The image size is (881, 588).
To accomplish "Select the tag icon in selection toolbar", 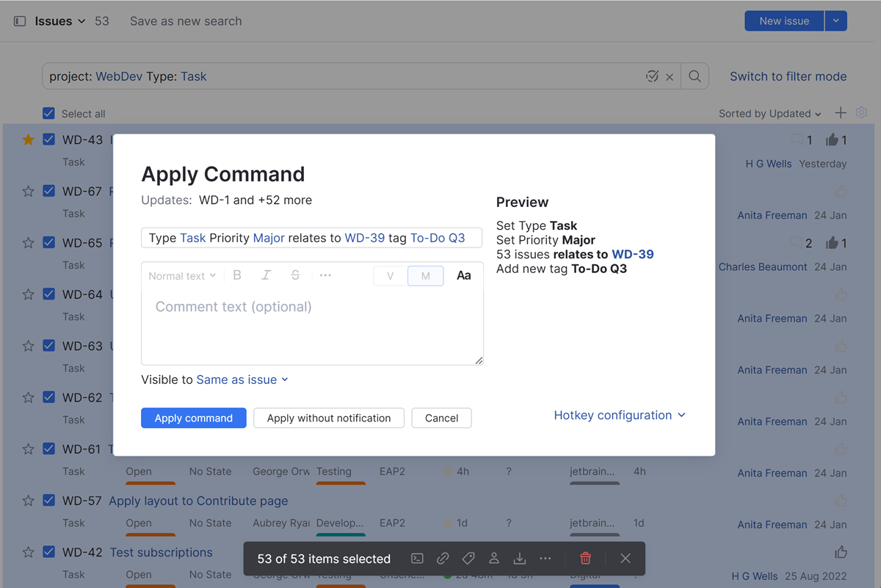I will point(468,558).
